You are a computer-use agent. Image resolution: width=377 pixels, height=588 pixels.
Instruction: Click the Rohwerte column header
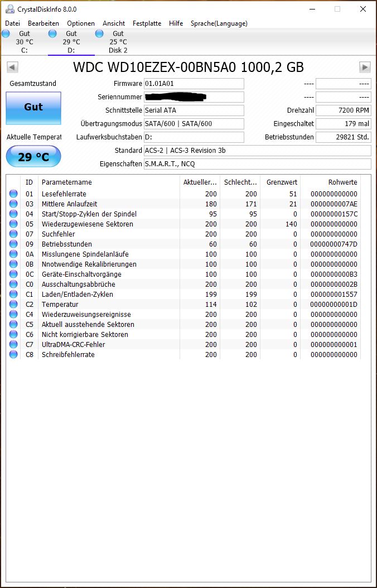(331, 182)
